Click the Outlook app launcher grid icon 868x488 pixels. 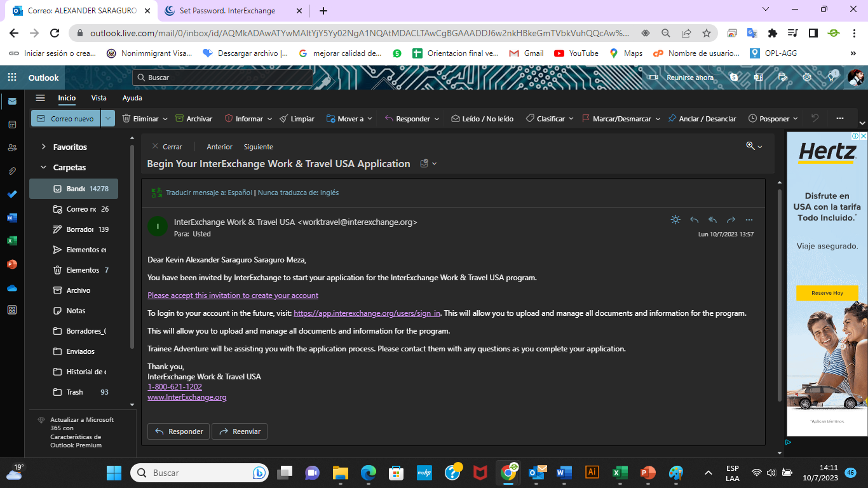pyautogui.click(x=12, y=78)
